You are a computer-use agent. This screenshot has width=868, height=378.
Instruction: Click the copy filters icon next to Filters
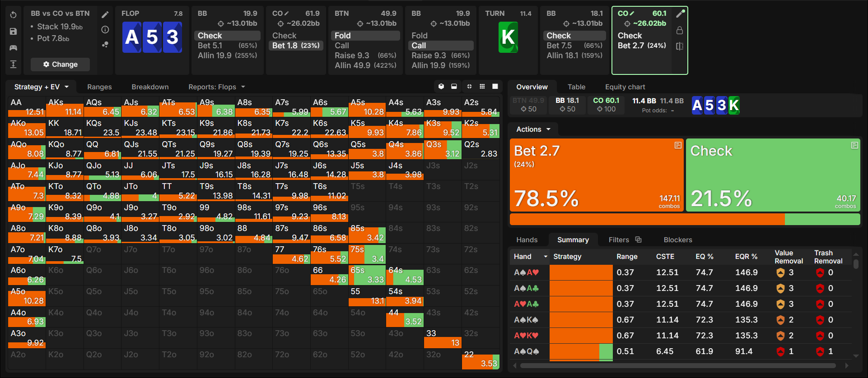638,240
